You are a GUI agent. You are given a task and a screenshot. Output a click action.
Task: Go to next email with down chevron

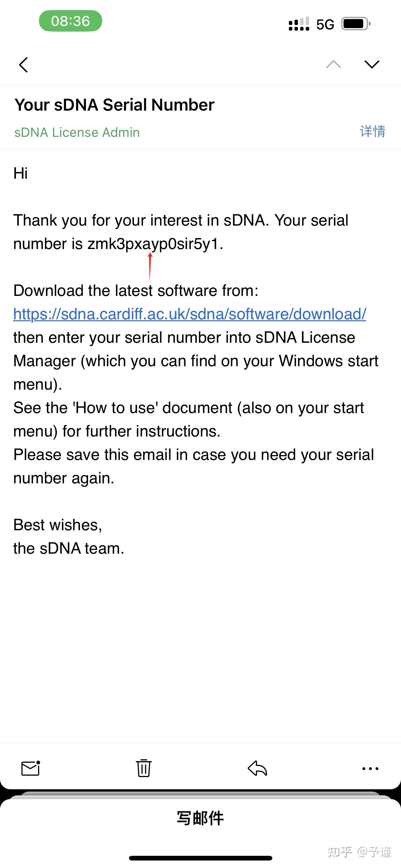pyautogui.click(x=372, y=64)
